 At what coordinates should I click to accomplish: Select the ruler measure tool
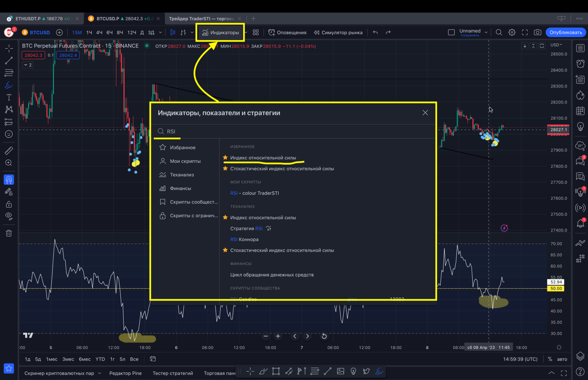[9, 151]
